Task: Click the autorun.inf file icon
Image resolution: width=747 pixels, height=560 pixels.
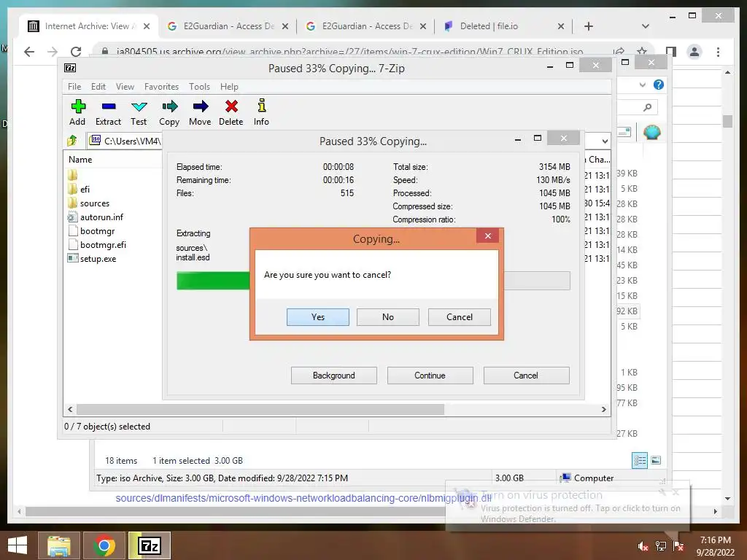Action: [72, 217]
